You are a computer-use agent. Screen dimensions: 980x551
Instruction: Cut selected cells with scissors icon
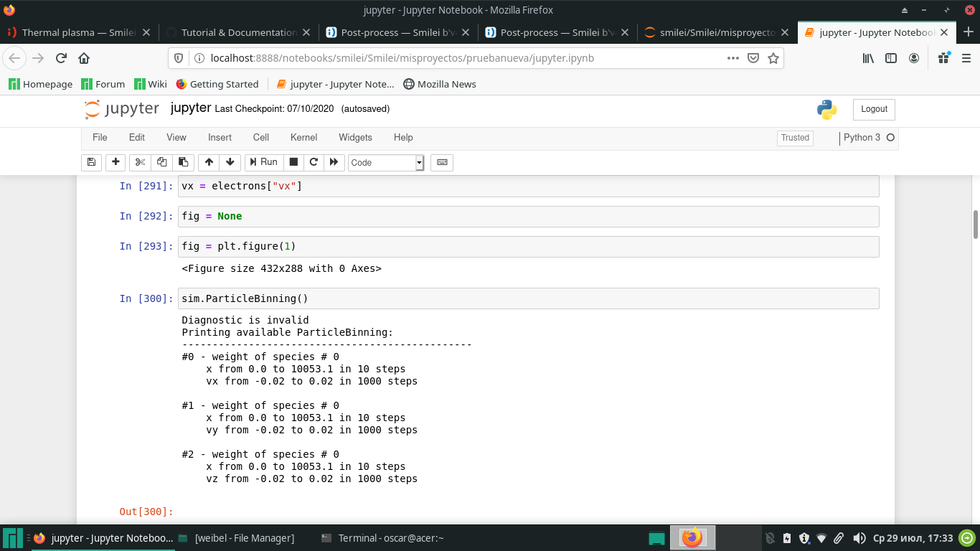pos(140,162)
